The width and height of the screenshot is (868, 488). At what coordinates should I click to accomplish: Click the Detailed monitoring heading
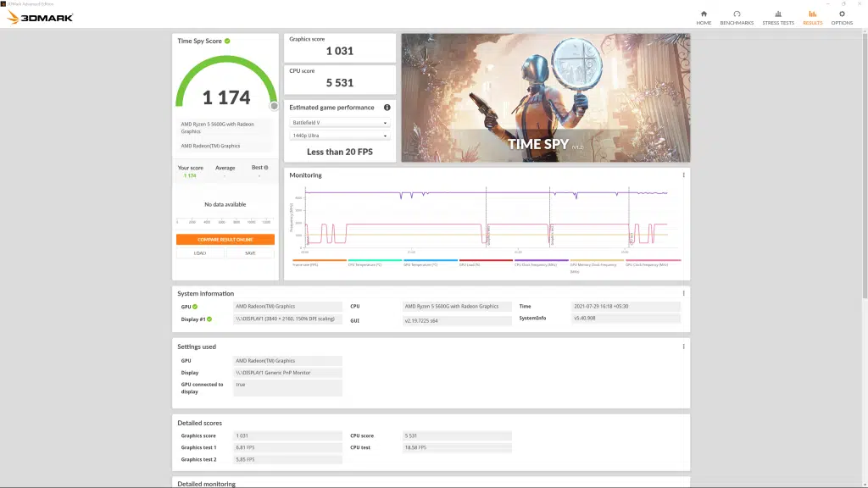point(207,484)
